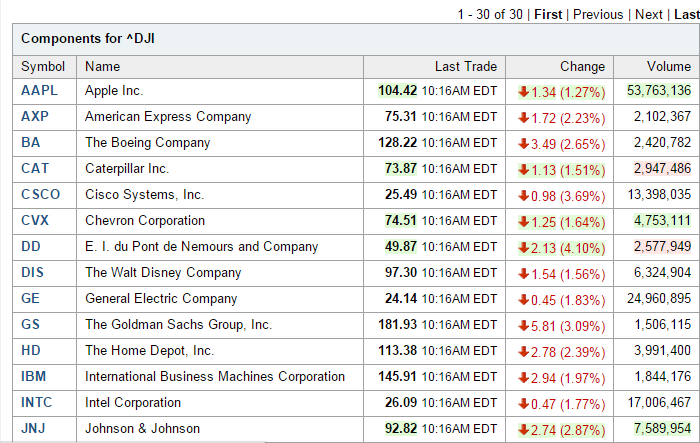Image resolution: width=700 pixels, height=443 pixels.
Task: Click IBM's last trade price 145.91
Action: (x=397, y=376)
